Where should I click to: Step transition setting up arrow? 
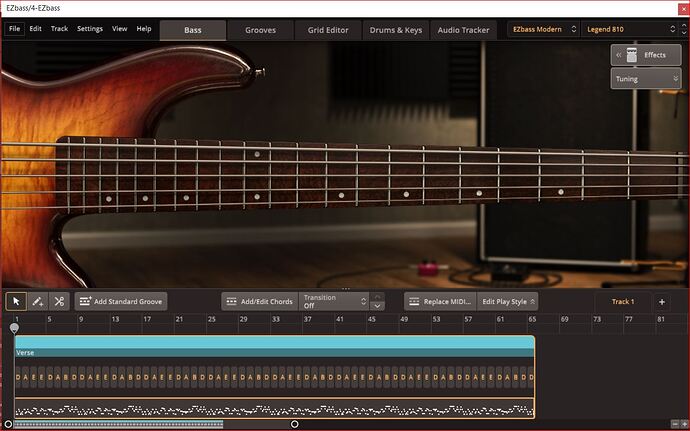tap(377, 297)
